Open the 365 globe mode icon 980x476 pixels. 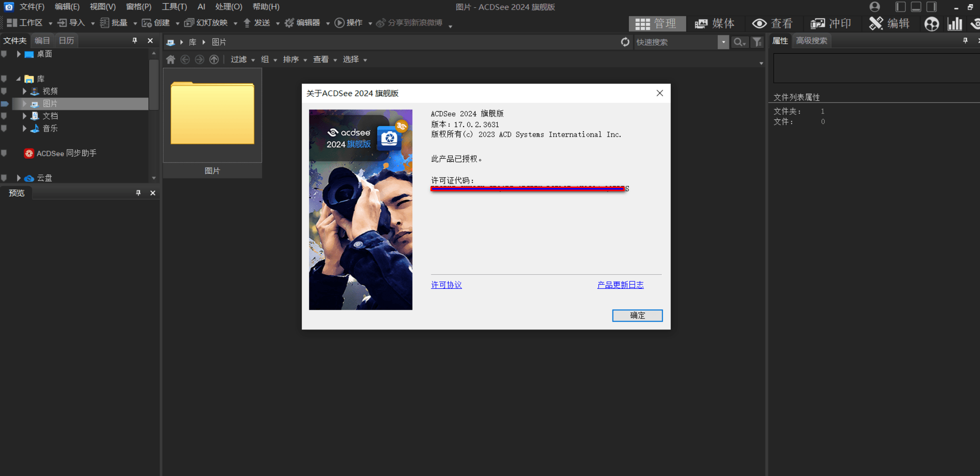931,24
